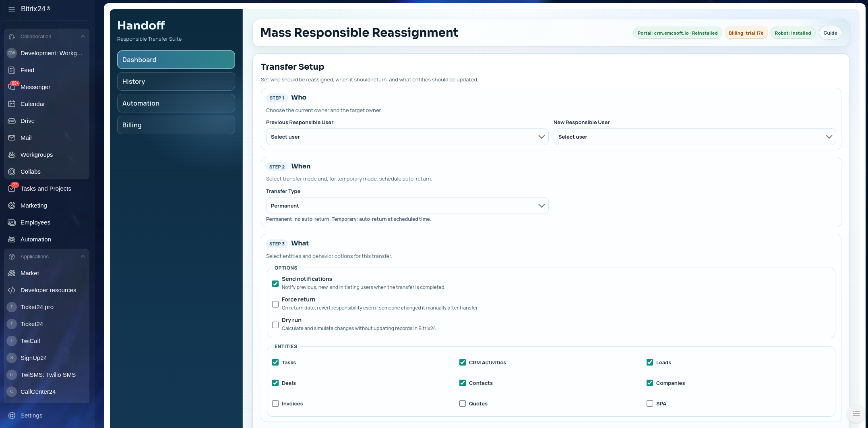
Task: Open the Billing tab in Handoff
Action: point(176,125)
